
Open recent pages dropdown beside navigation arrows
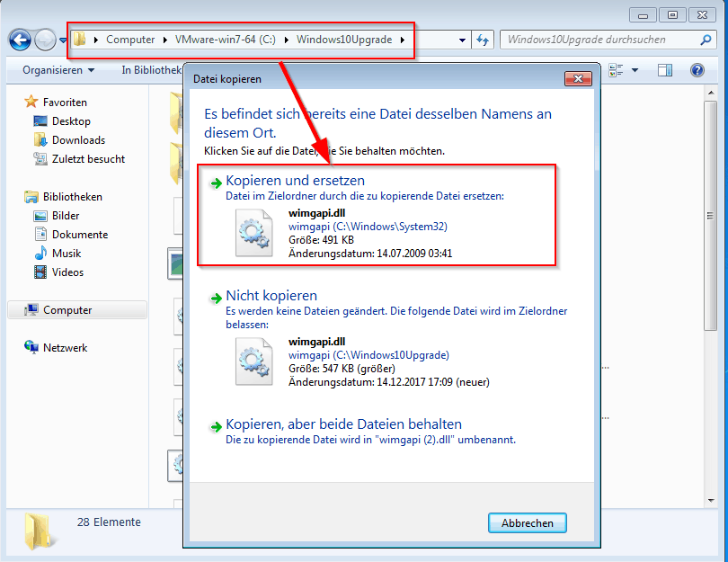click(63, 40)
